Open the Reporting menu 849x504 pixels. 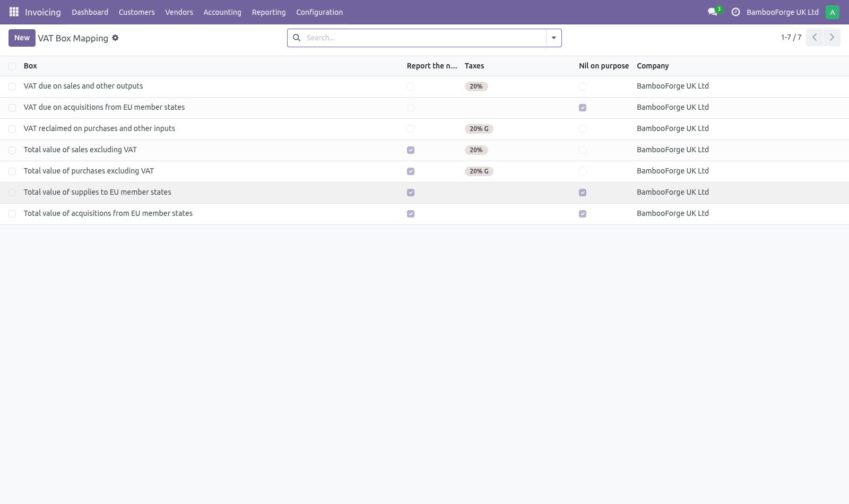pyautogui.click(x=268, y=12)
